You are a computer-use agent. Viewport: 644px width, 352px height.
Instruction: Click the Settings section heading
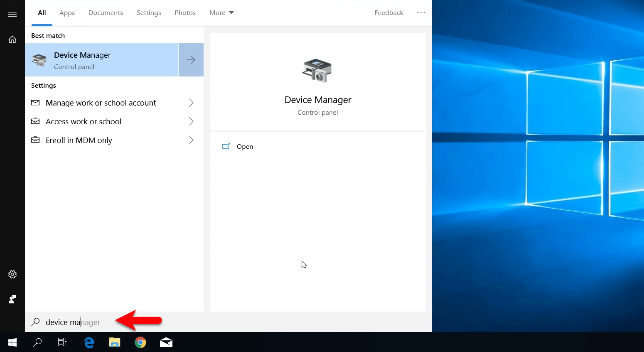(x=43, y=86)
